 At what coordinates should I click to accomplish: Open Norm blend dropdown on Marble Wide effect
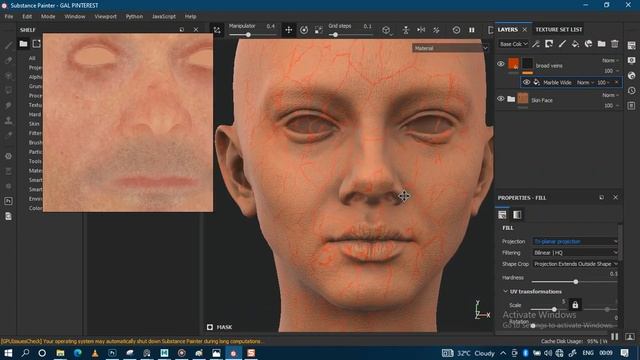coord(585,82)
